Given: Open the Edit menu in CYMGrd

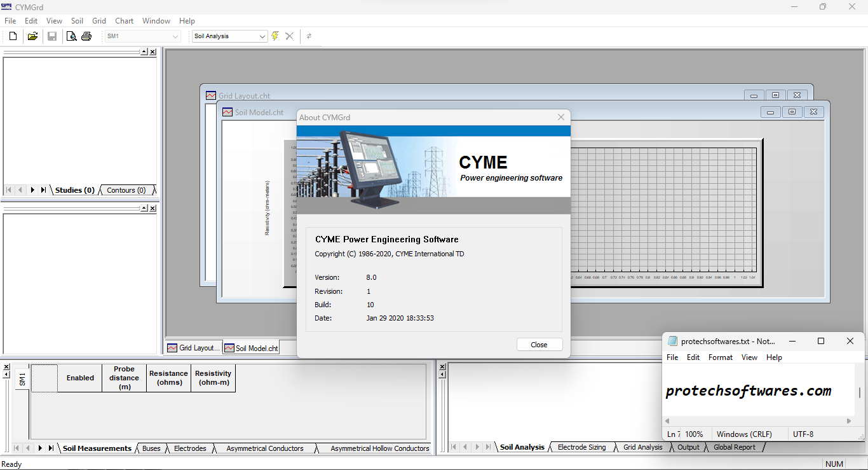Looking at the screenshot, I should click(x=31, y=21).
